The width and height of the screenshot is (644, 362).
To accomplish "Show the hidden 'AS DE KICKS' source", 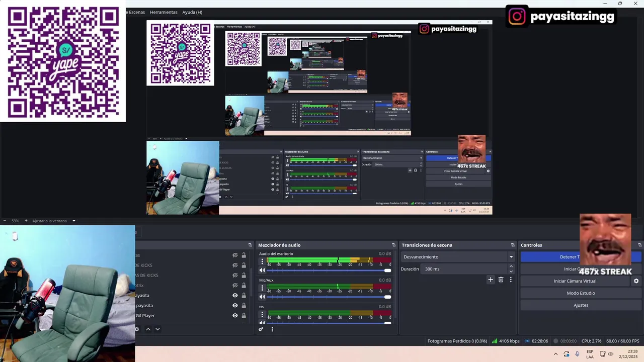I will pyautogui.click(x=235, y=276).
